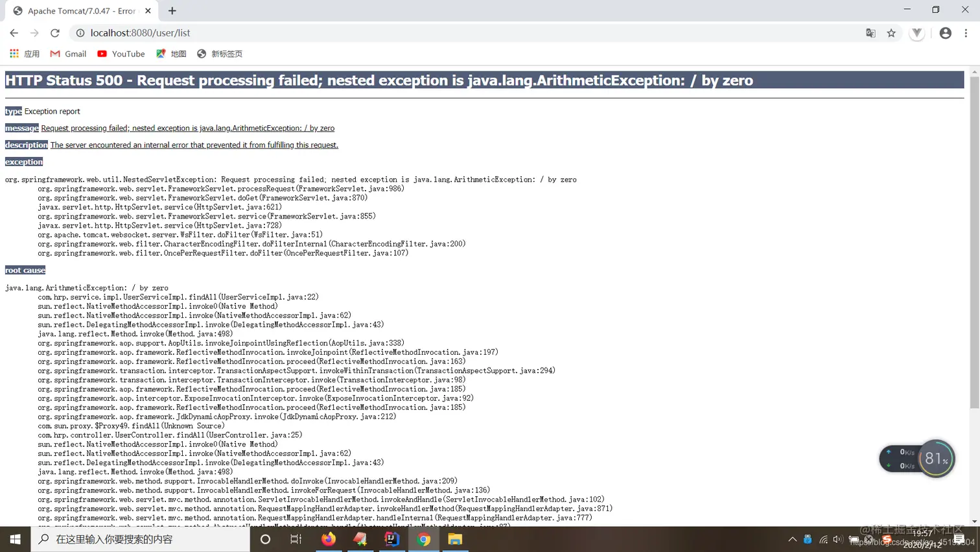Open the notification center icon
The width and height of the screenshot is (980, 552).
coord(959,539)
